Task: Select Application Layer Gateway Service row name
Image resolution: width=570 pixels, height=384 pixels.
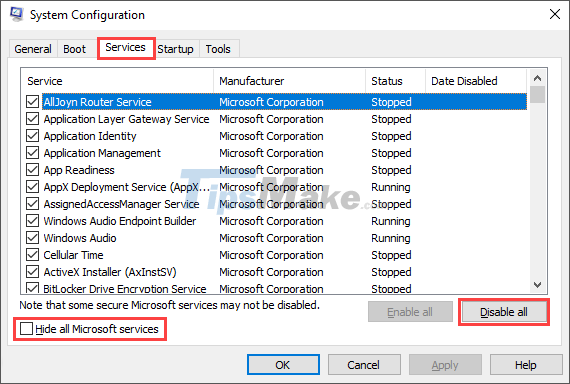Action: (x=127, y=119)
